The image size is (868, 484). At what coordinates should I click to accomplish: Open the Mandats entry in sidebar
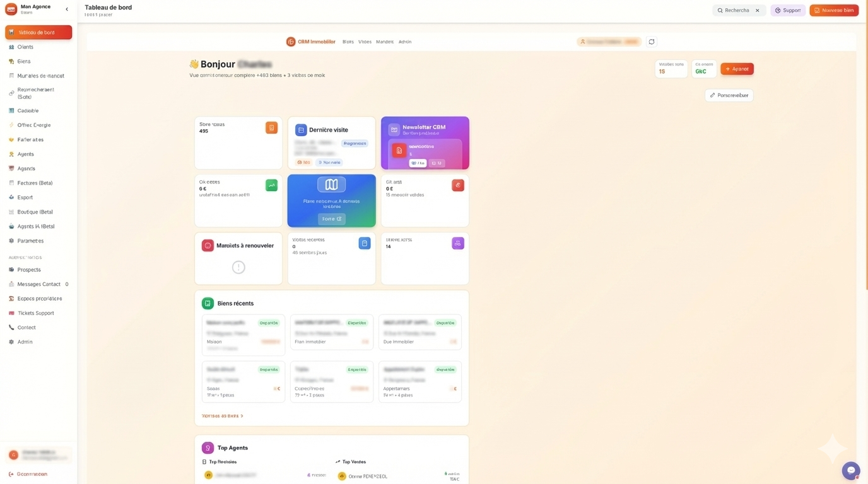pyautogui.click(x=38, y=76)
